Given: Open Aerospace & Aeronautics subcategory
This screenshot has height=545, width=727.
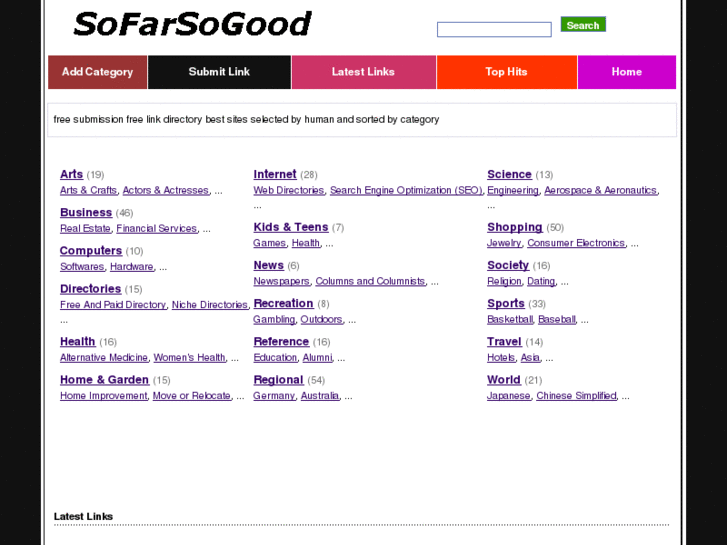Looking at the screenshot, I should 600,190.
